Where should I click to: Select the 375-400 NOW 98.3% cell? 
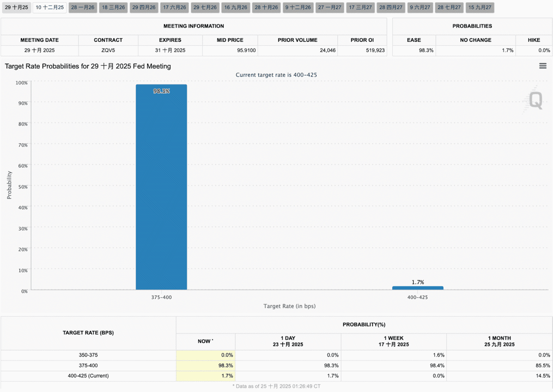coord(205,365)
